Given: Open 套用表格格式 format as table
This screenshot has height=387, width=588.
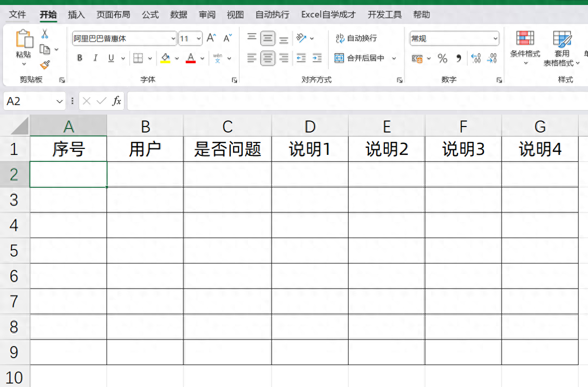Looking at the screenshot, I should pos(562,49).
